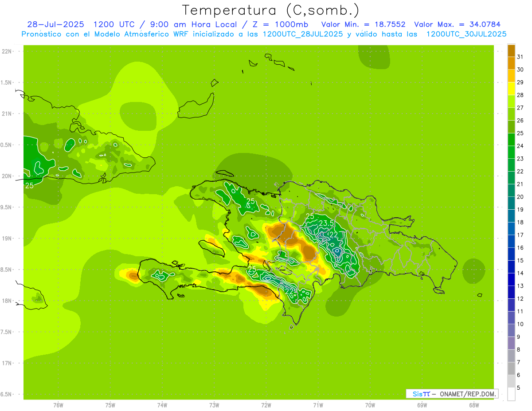Click the '25' contour label over Cuba
532x411 pixels.
click(29, 186)
